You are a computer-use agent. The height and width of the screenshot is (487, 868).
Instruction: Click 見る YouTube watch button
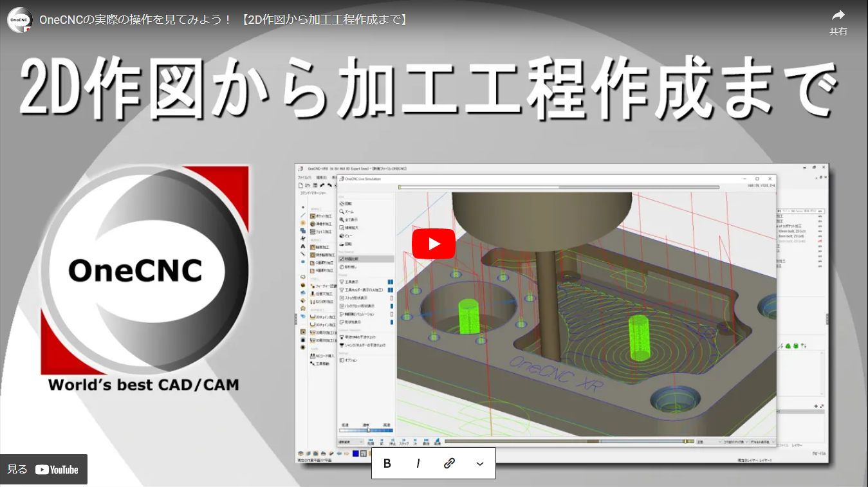pyautogui.click(x=44, y=470)
